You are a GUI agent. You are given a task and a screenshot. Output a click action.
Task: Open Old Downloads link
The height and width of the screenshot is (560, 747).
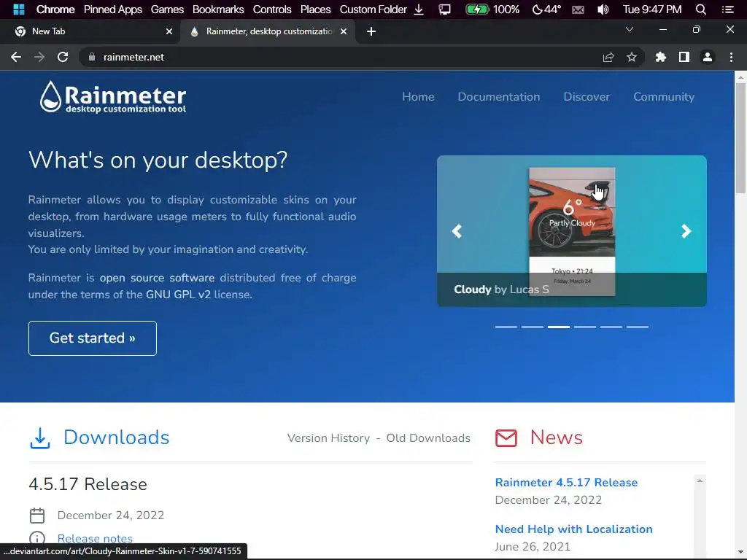coord(428,438)
